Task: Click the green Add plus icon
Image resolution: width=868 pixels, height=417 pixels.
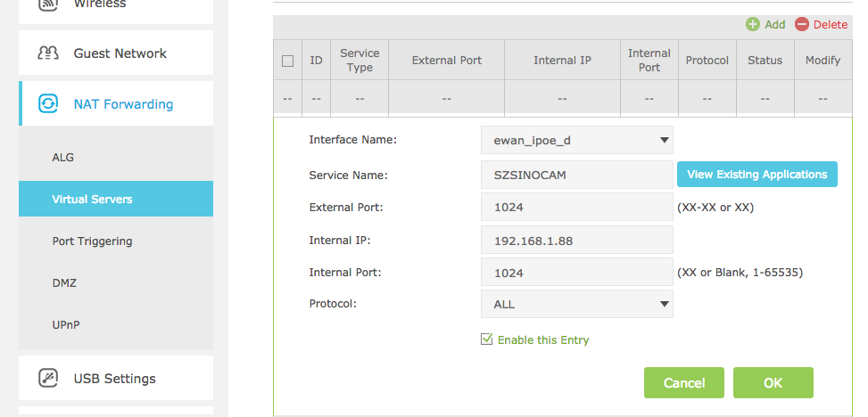Action: pyautogui.click(x=752, y=24)
